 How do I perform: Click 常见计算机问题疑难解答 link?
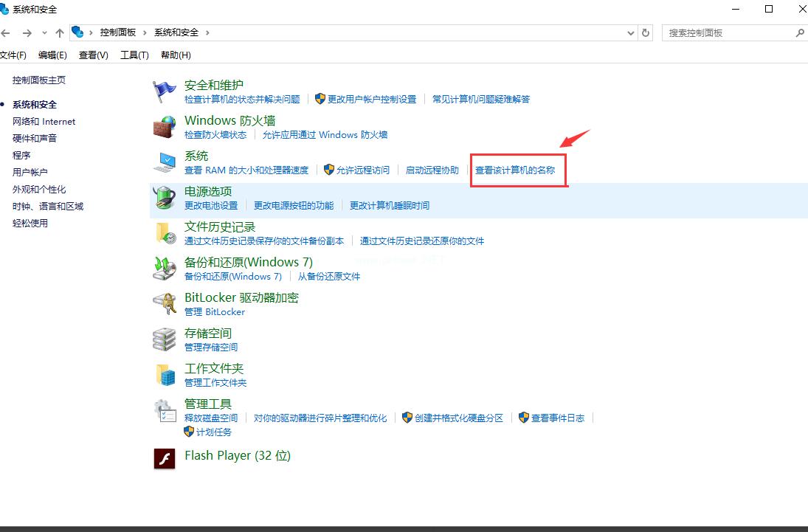(481, 100)
